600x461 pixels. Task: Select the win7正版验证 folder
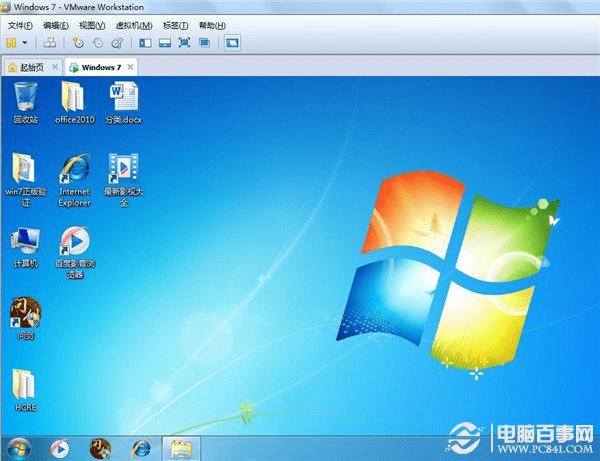26,180
